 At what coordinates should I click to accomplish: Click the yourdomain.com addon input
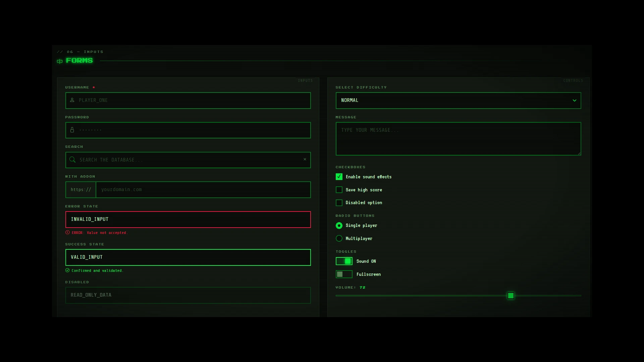[203, 190]
